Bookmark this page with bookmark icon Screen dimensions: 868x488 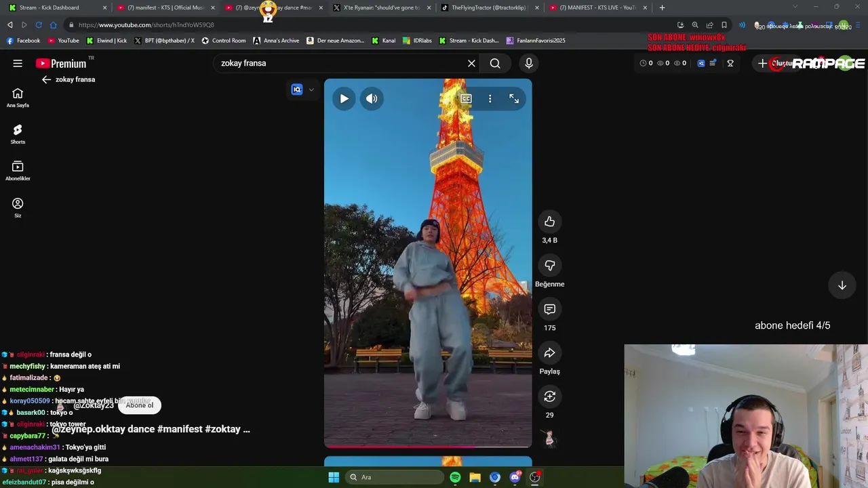click(x=724, y=25)
